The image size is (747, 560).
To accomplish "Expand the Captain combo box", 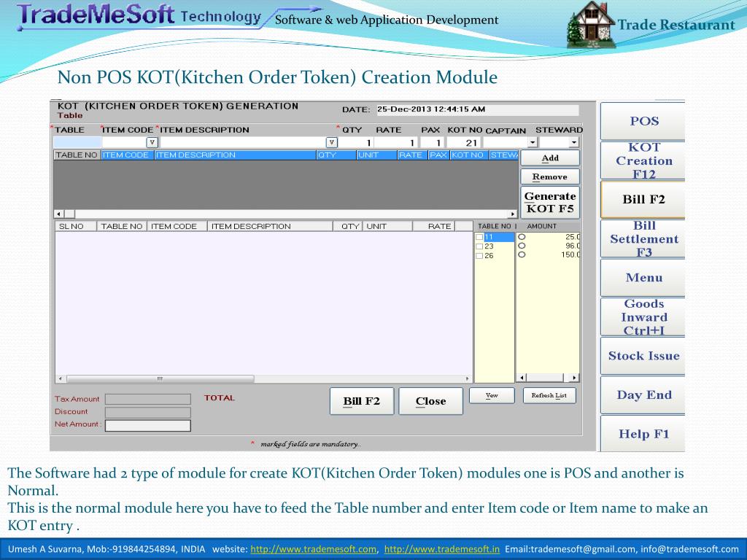I will (x=532, y=142).
